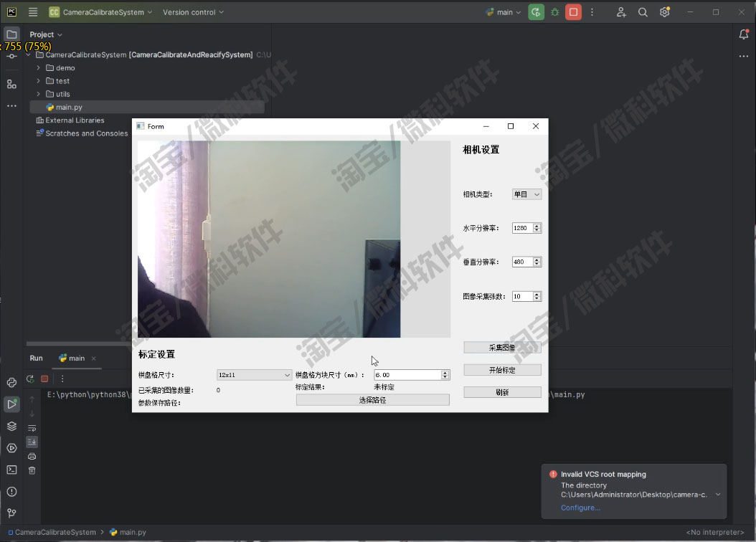This screenshot has height=542, width=756.
Task: Click the 棋盘格方块尺寸 input field
Action: coord(407,375)
